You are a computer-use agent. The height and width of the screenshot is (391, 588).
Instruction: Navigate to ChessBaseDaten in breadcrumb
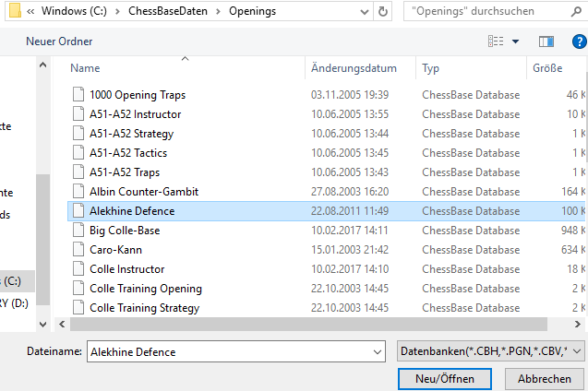pos(168,11)
